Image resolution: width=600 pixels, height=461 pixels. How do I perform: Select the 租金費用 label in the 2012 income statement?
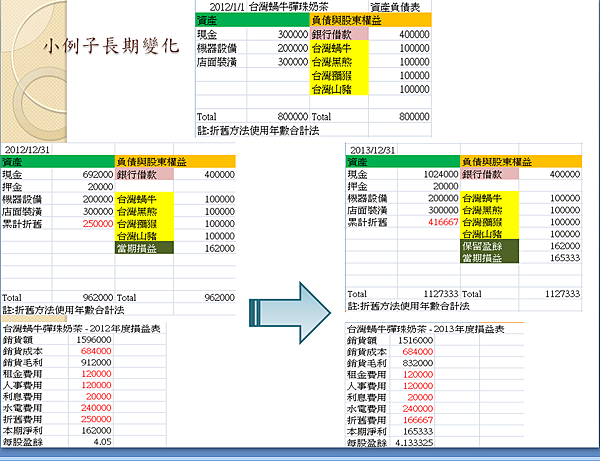pos(22,374)
